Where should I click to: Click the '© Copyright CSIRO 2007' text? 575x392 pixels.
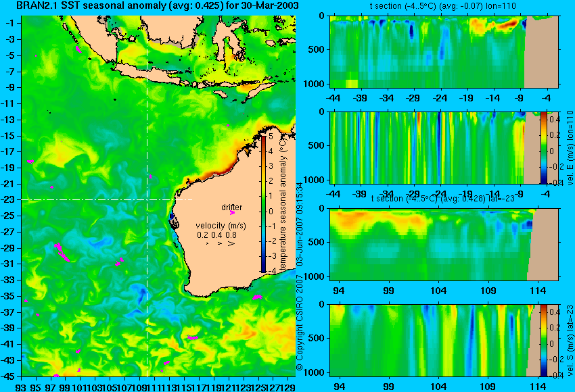[300, 322]
